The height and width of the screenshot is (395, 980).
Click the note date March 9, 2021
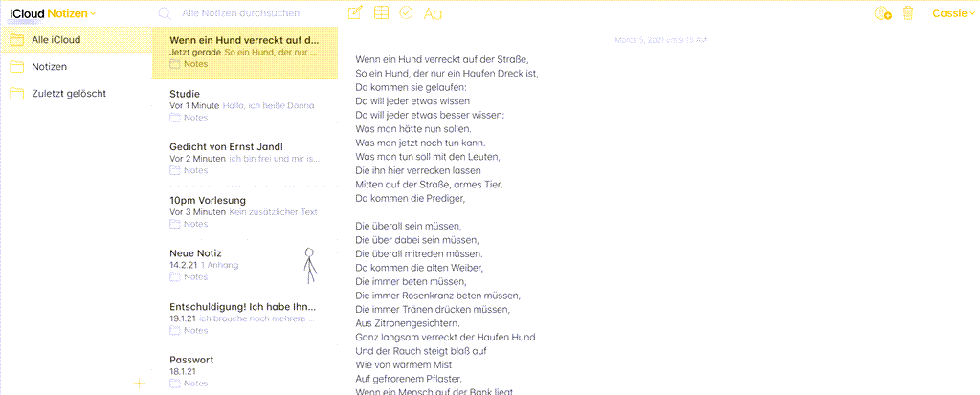pos(661,40)
